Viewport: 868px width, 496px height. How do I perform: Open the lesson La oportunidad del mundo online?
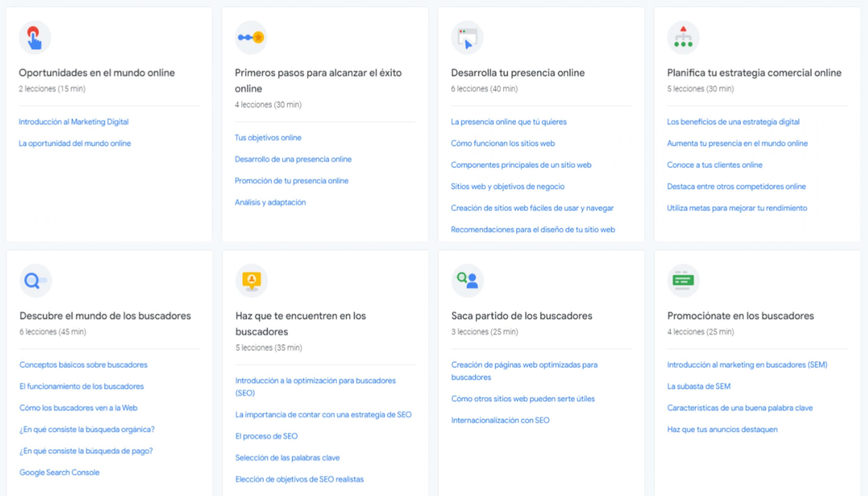(x=75, y=143)
